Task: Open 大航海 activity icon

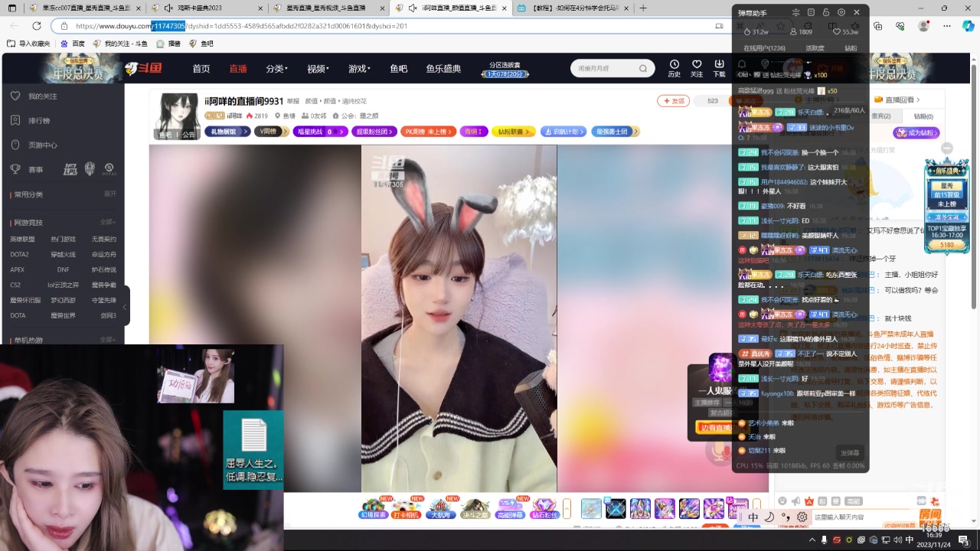Action: click(x=440, y=509)
